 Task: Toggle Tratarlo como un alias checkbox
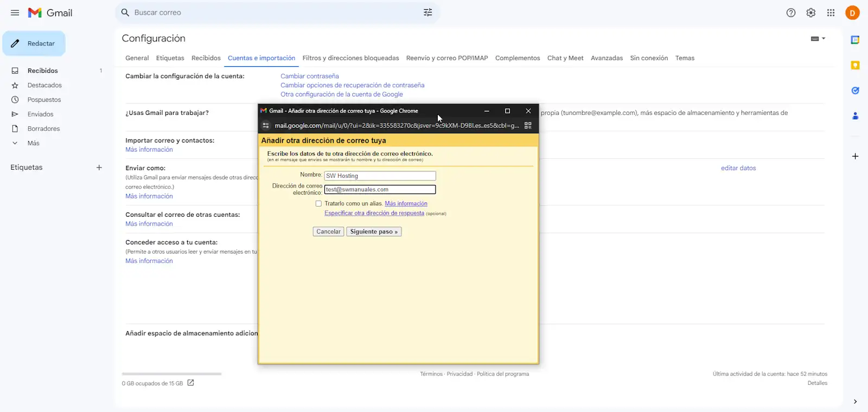[318, 204]
